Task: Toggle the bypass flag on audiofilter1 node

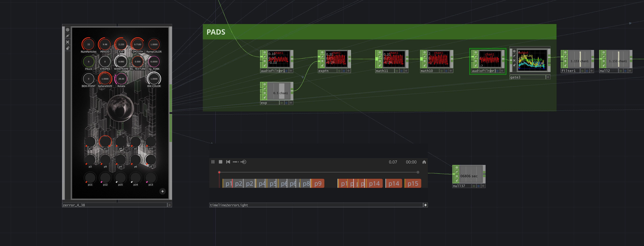Action: (x=265, y=57)
